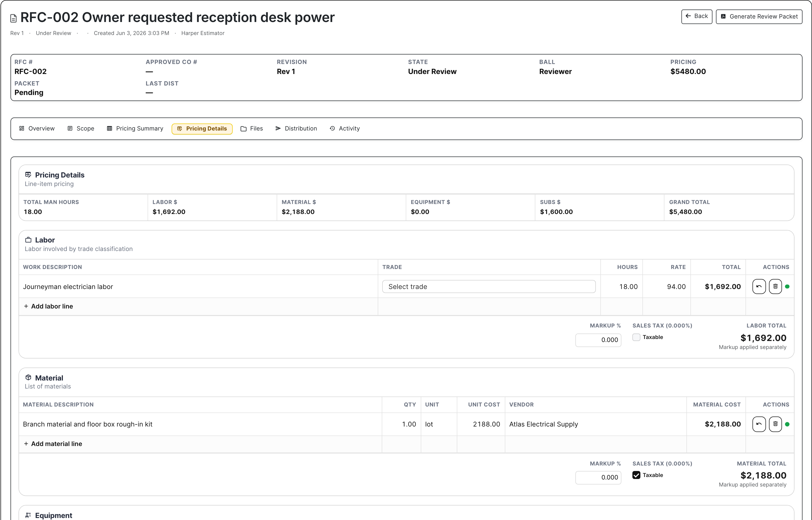Edit the material quantity 1.00
The width and height of the screenshot is (812, 520).
click(401, 424)
